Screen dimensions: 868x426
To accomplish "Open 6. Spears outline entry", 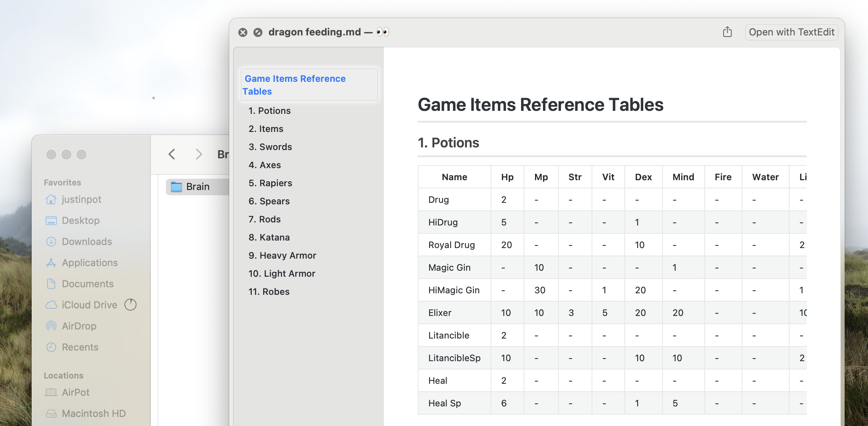I will 269,201.
